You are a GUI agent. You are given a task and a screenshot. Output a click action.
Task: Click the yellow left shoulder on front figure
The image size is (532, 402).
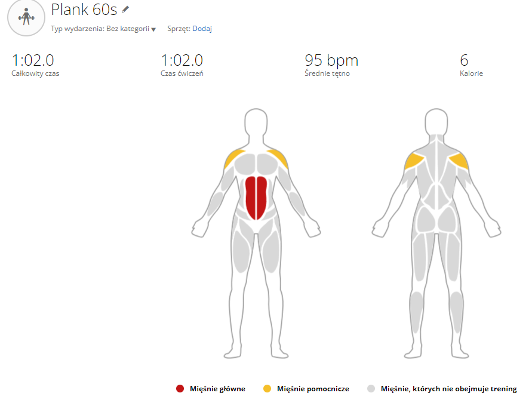point(234,159)
